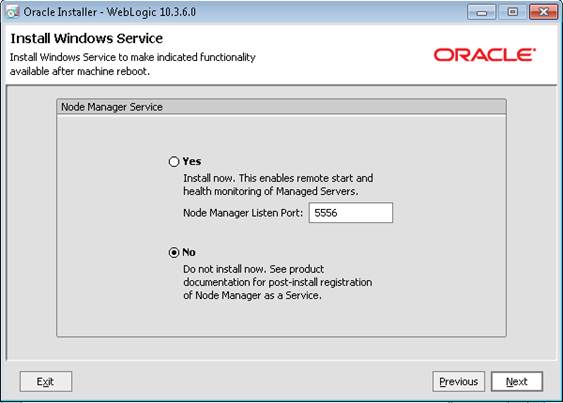Minimize the Oracle Installer window
Screen dimensions: 563x403
[482, 12]
